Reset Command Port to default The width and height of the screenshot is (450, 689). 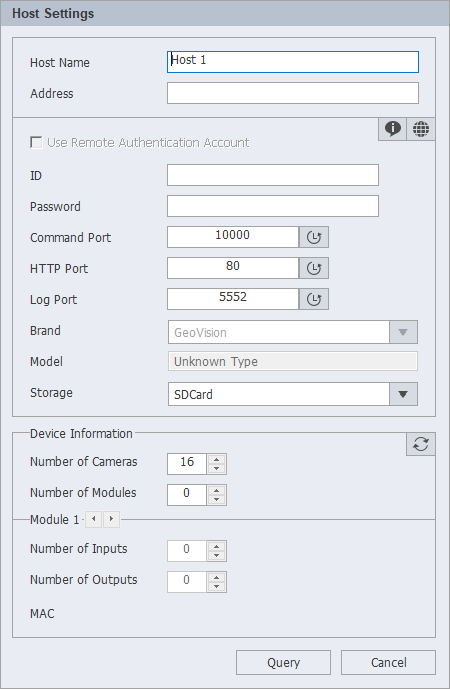pyautogui.click(x=314, y=237)
